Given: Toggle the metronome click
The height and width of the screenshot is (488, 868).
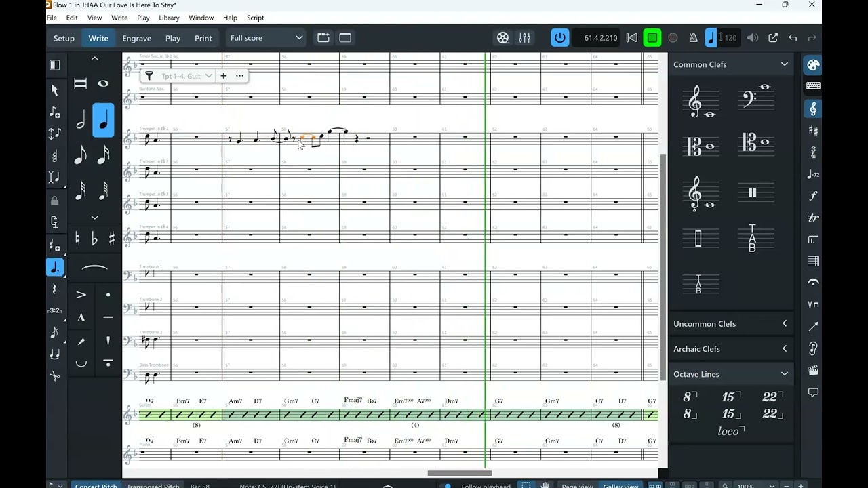Looking at the screenshot, I should (x=693, y=38).
